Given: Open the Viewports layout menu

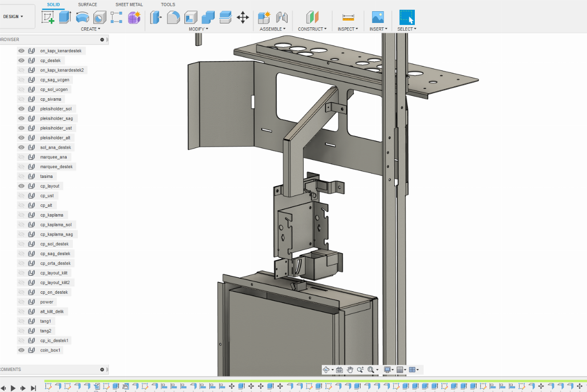Looking at the screenshot, I should tap(413, 370).
